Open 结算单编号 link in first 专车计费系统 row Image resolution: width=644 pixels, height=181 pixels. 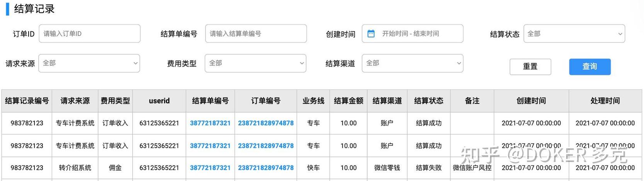coord(210,123)
